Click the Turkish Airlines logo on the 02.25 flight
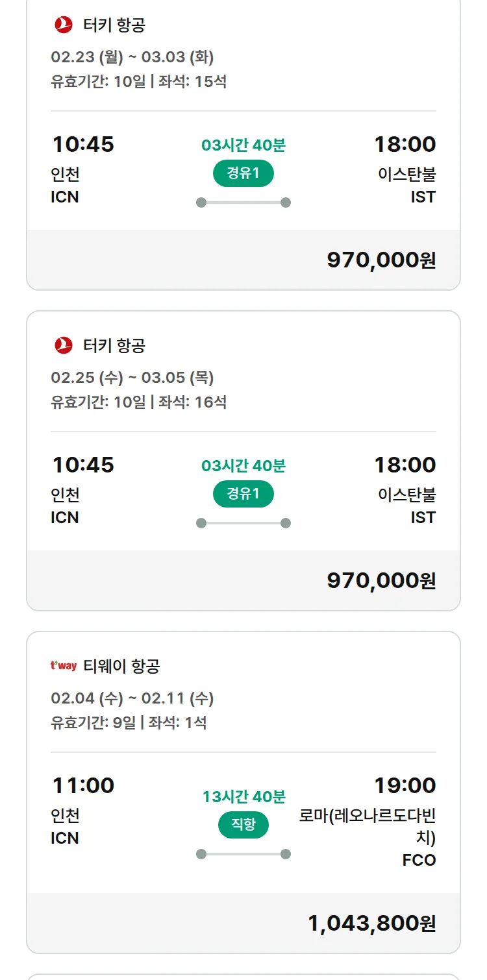The width and height of the screenshot is (487, 980). [64, 345]
